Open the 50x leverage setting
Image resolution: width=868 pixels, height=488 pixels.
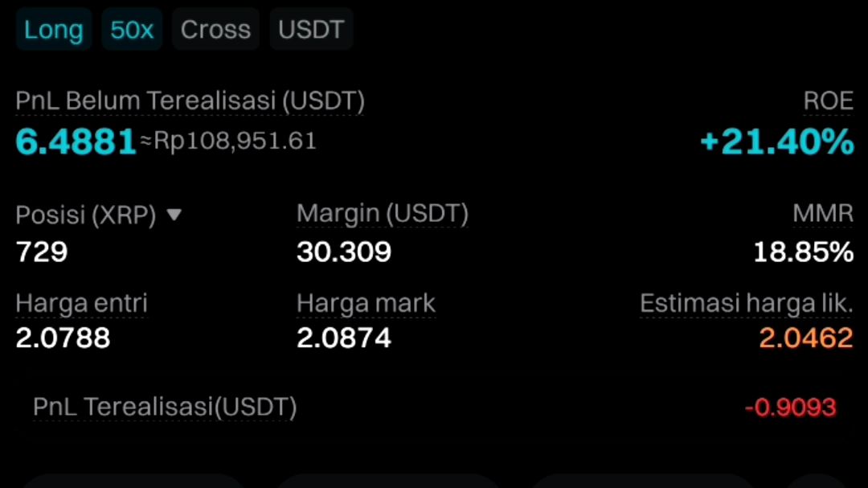[x=132, y=30]
